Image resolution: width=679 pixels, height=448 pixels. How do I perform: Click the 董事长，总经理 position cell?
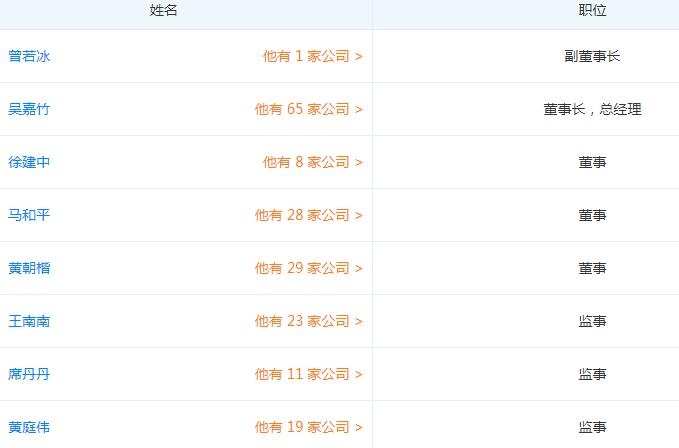tap(592, 110)
